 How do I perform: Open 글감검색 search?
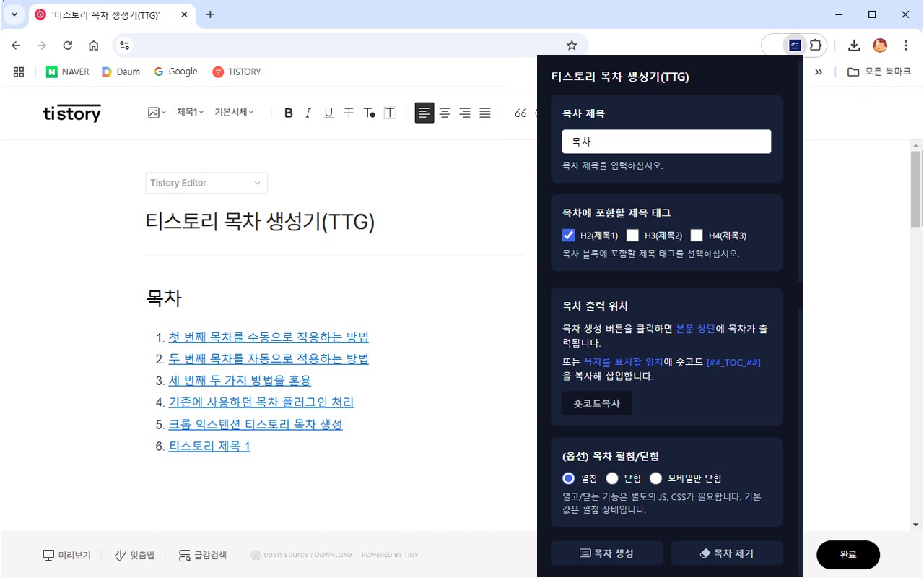(x=203, y=555)
